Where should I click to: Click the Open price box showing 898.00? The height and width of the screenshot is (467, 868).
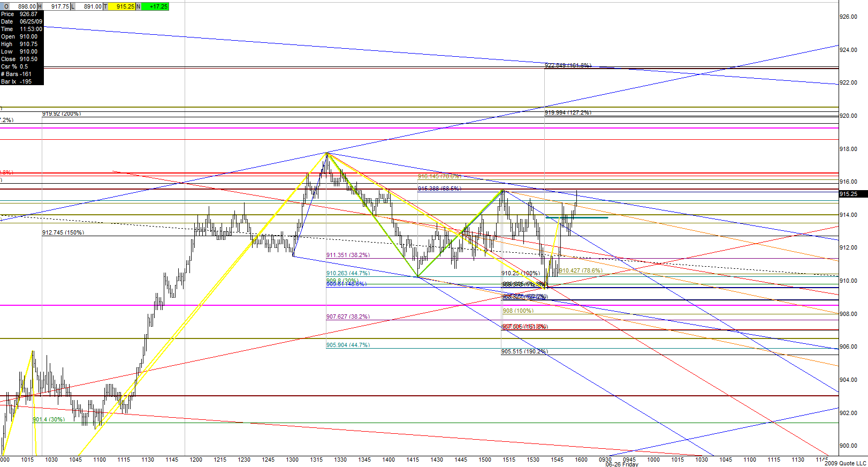24,6
